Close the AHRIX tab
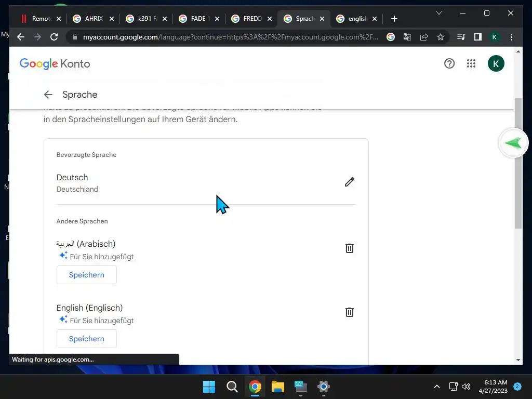The image size is (532, 399). tap(111, 19)
